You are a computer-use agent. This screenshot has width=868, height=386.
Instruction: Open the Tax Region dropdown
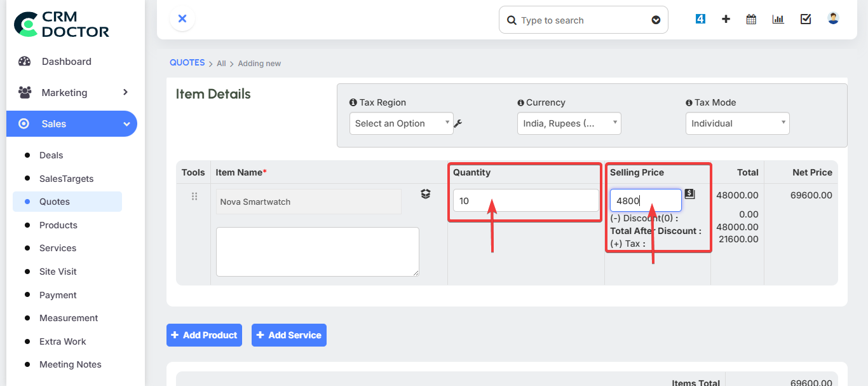401,123
